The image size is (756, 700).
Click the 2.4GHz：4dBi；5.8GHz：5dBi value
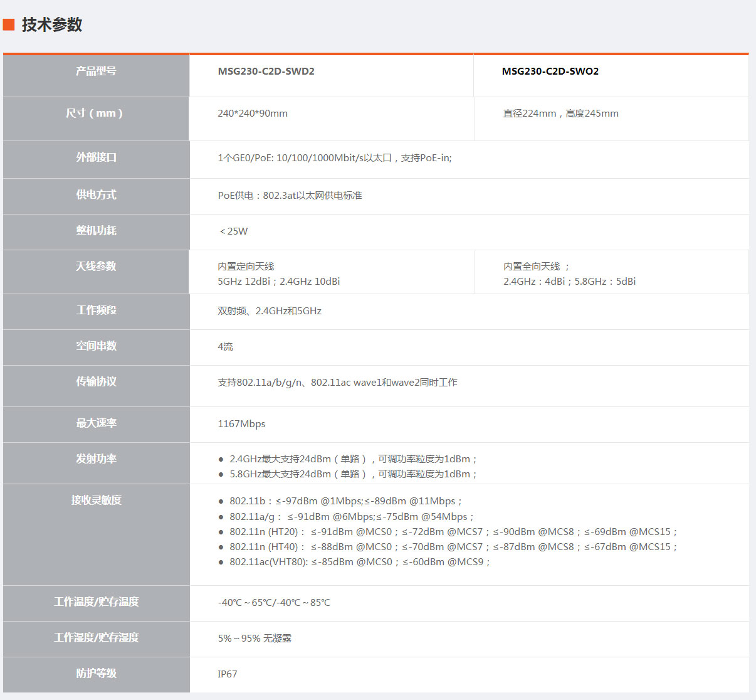[x=569, y=282]
